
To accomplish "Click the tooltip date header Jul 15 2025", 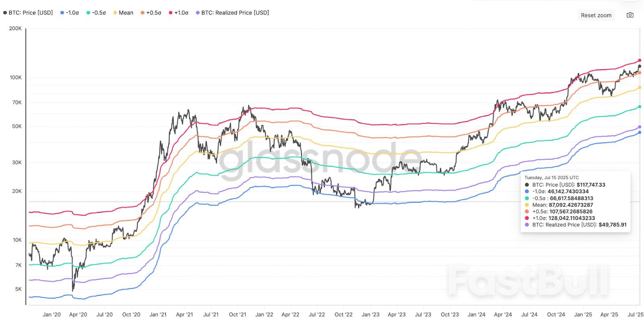I will click(x=551, y=177).
